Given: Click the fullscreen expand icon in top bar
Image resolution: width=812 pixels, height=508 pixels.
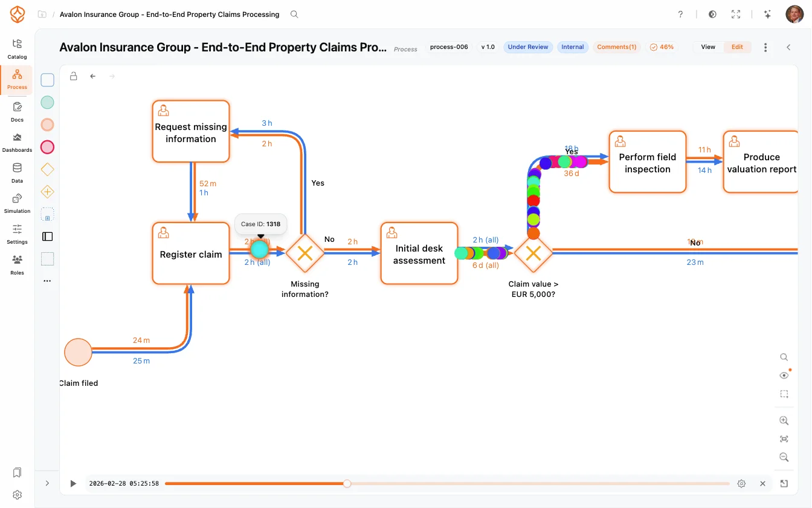Looking at the screenshot, I should [x=736, y=15].
